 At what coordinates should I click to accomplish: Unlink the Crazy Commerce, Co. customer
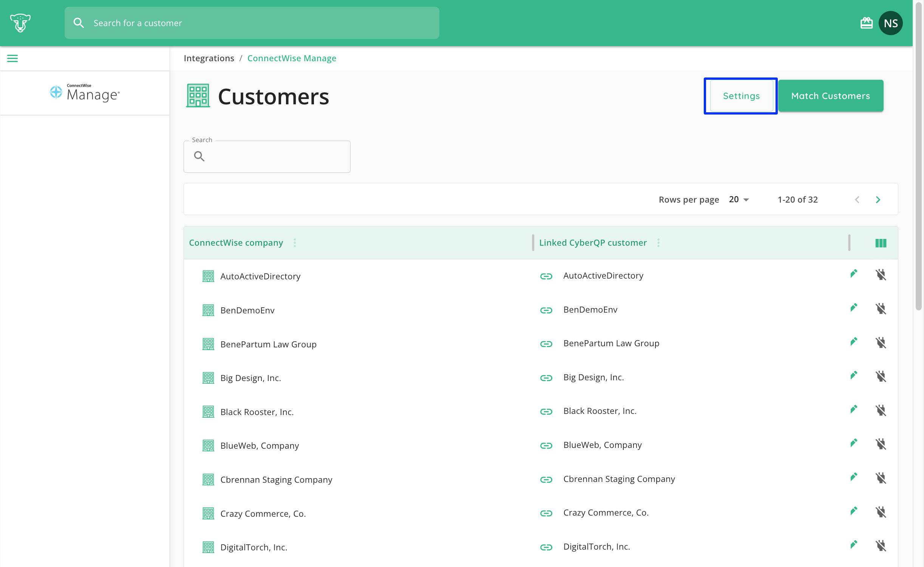[x=881, y=512]
